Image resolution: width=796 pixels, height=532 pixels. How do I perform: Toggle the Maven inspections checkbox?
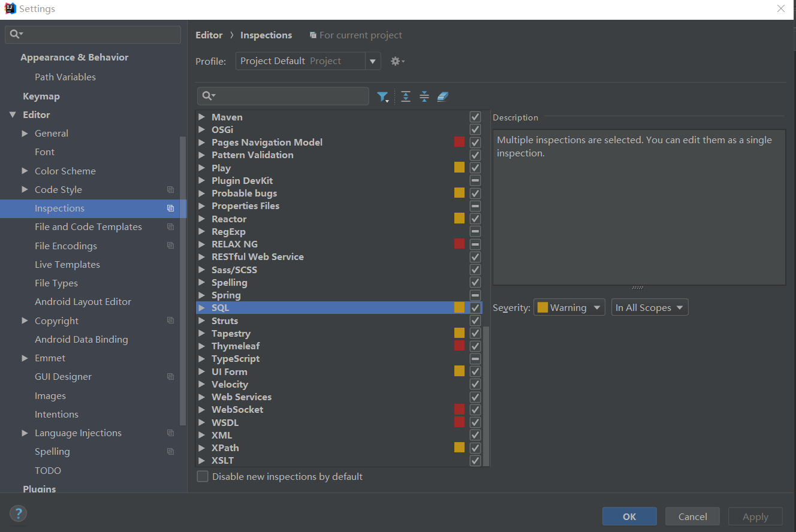475,117
